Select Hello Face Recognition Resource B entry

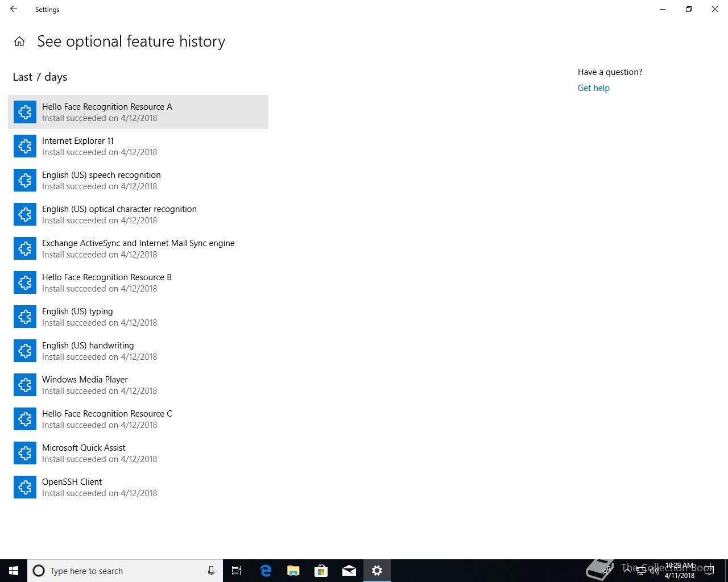tap(138, 282)
